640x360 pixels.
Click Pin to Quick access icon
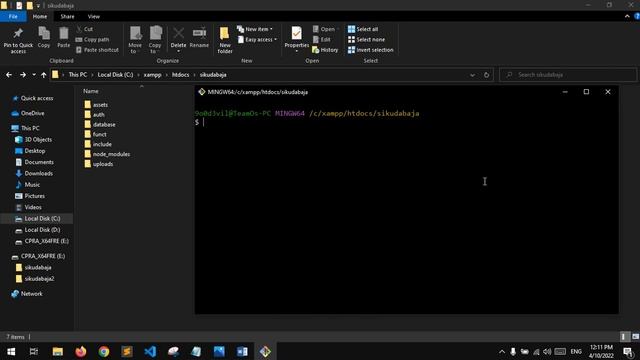(x=18, y=40)
